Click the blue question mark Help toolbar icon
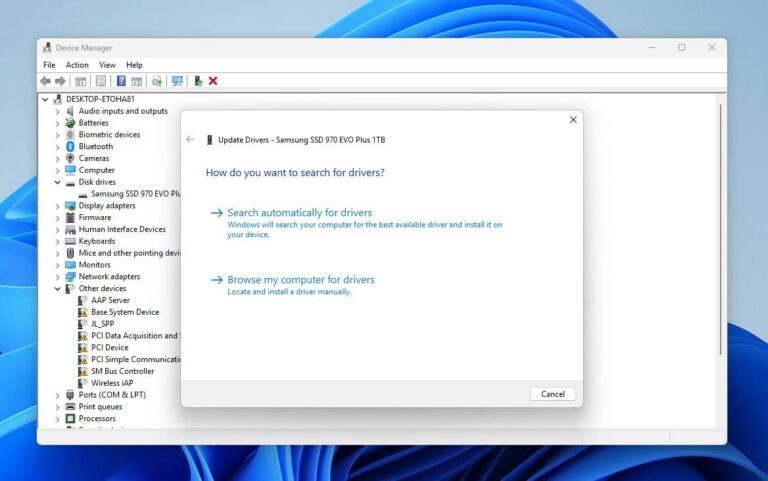The image size is (768, 481). (121, 81)
